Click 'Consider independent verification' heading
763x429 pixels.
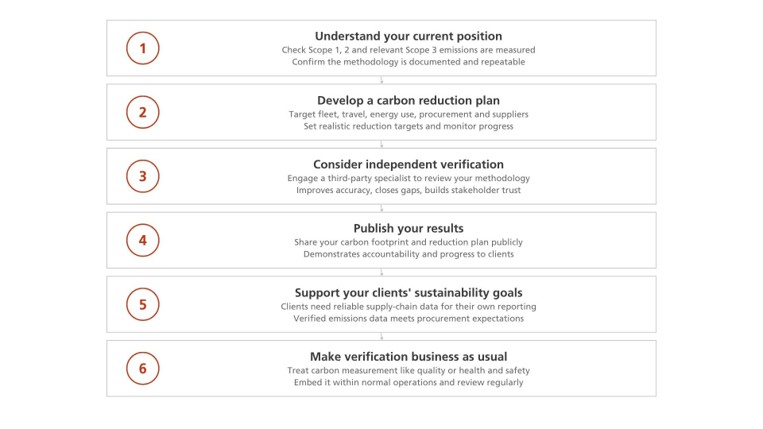408,164
